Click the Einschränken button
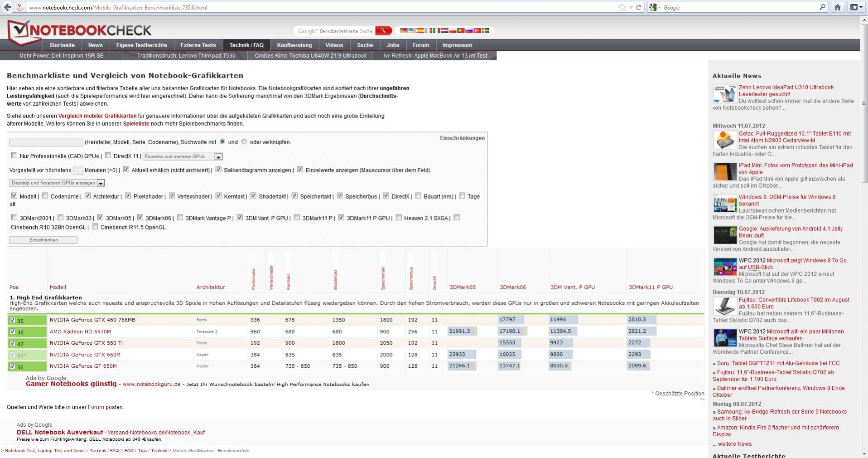Image resolution: width=868 pixels, height=458 pixels. point(43,240)
